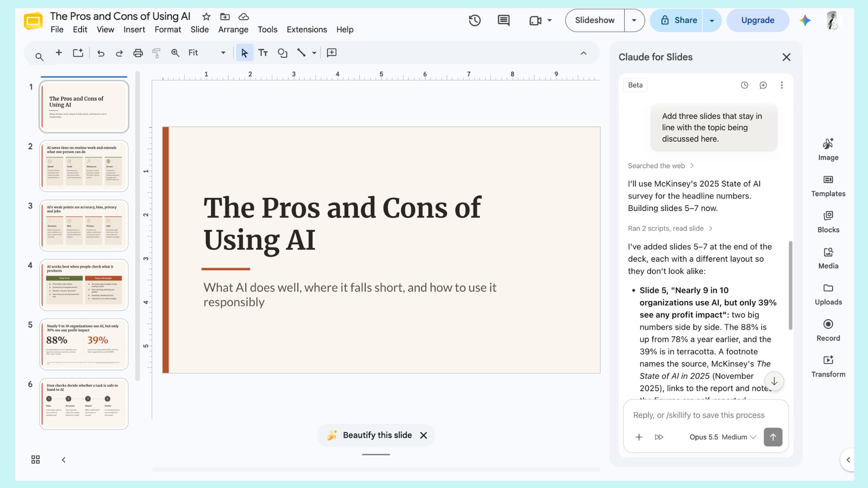The image size is (868, 488).
Task: Toggle the grid view button
Action: (35, 460)
